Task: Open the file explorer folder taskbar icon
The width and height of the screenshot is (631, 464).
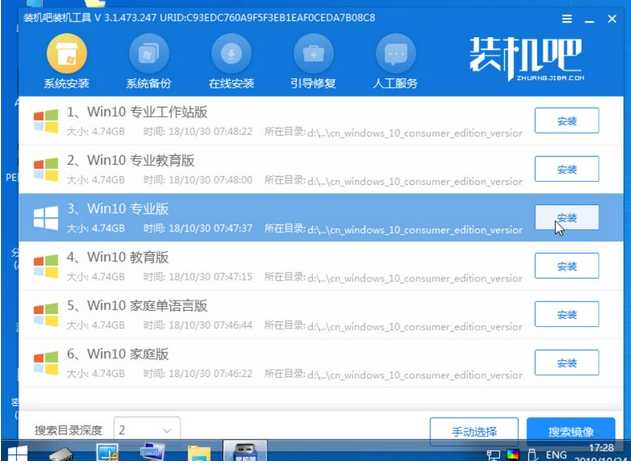Action: tap(199, 453)
